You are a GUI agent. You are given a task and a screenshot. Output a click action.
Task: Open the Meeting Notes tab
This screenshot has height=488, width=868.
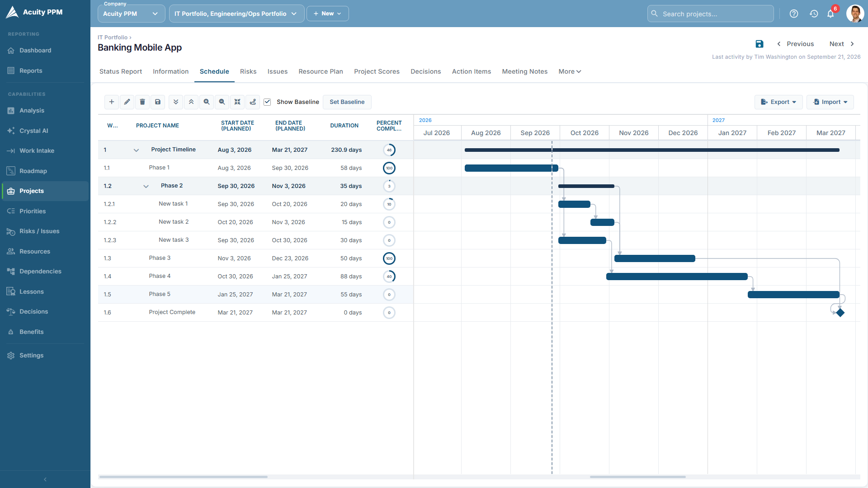click(524, 71)
